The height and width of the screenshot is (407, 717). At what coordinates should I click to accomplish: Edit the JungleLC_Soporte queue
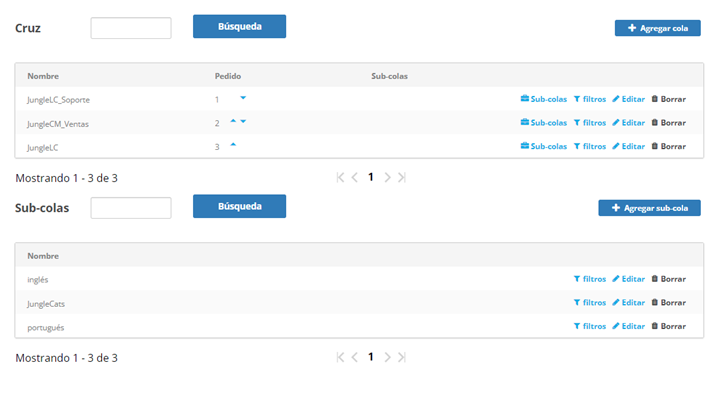[629, 99]
